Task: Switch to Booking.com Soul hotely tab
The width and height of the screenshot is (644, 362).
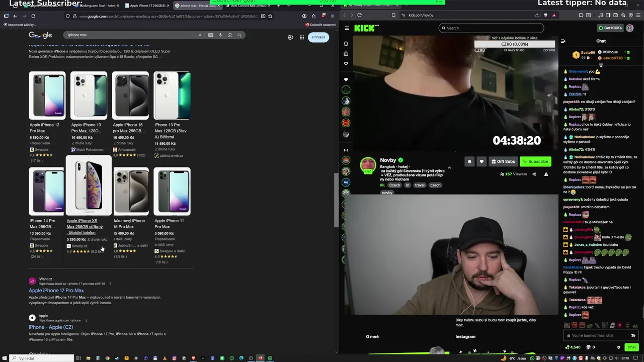Action: click(x=97, y=6)
